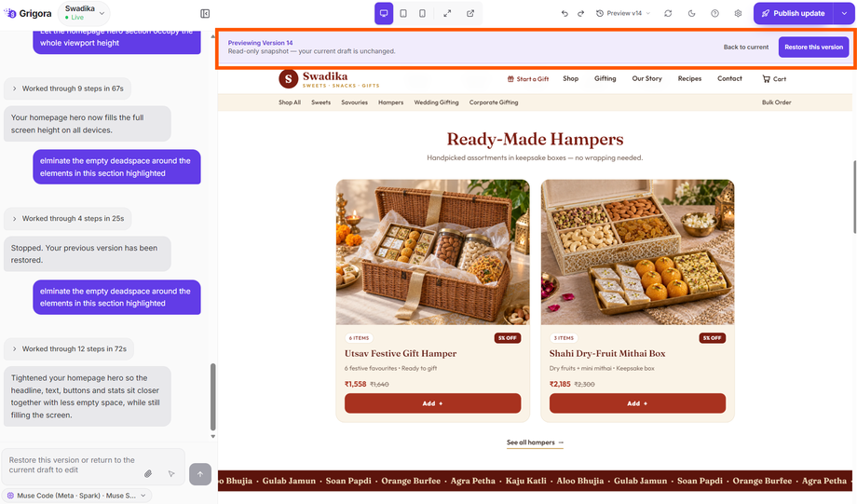Image resolution: width=857 pixels, height=504 pixels.
Task: Click the Shahi Dry-Fruit Mithai Box image
Action: [x=637, y=252]
